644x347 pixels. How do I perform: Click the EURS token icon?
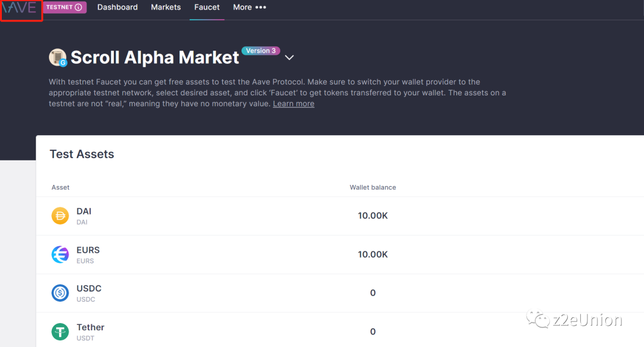[x=60, y=255]
